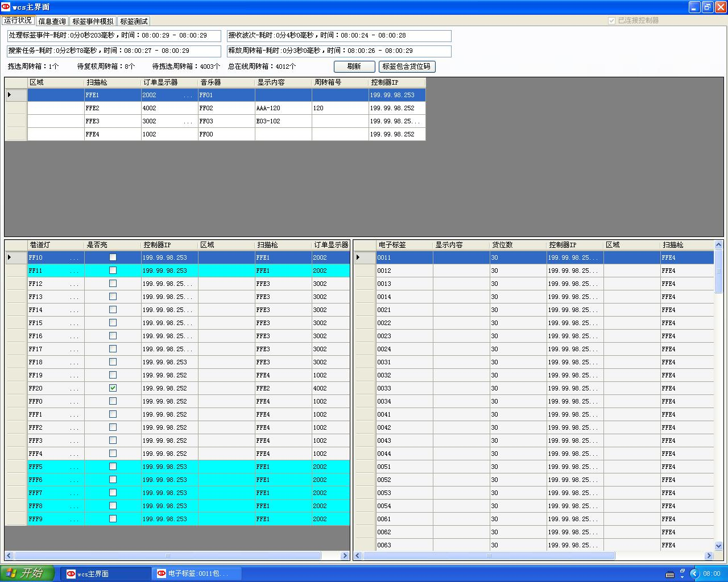Toggle 是否亮 checkbox for FF10 row
Image resolution: width=728 pixels, height=582 pixels.
(113, 257)
